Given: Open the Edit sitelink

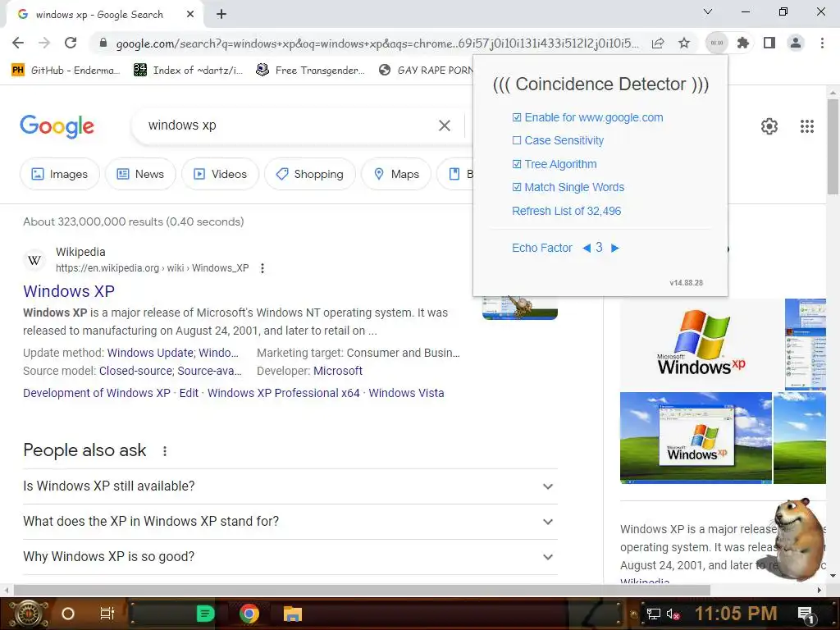Looking at the screenshot, I should coord(189,393).
